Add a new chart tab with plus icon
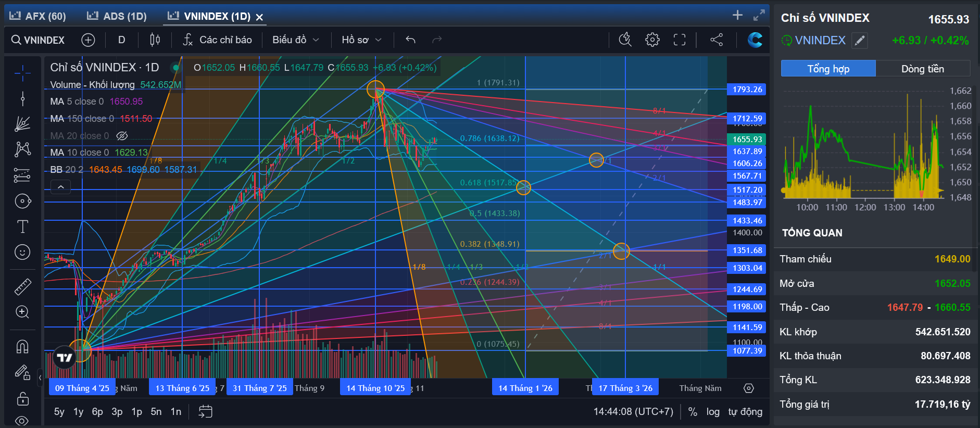 [x=737, y=15]
